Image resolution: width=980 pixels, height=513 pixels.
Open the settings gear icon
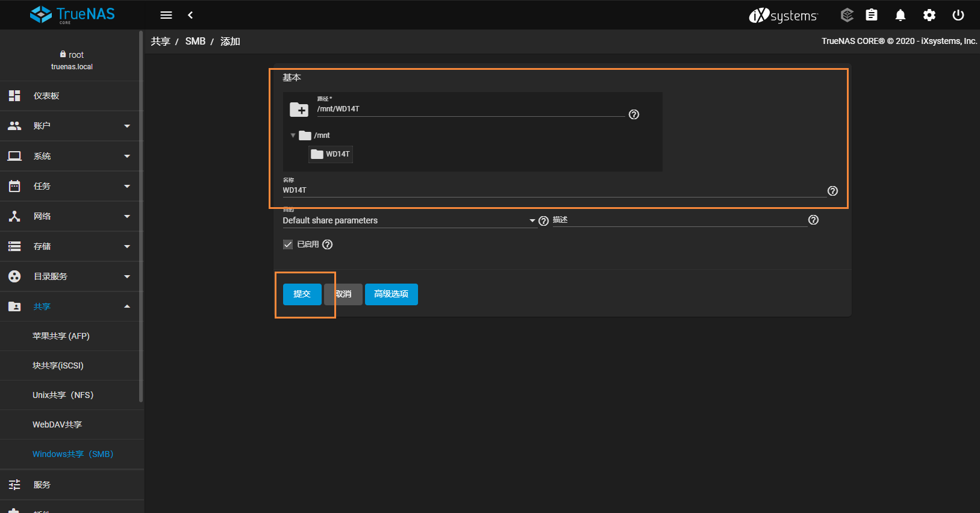pos(929,15)
